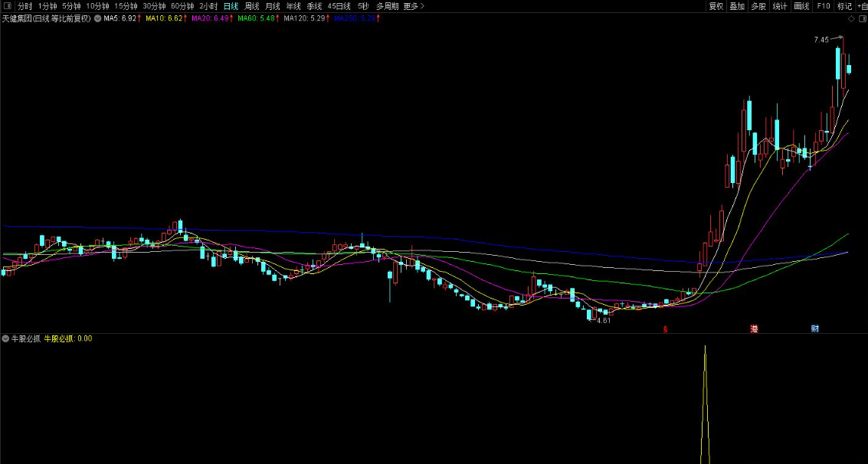Select the 1分钟 period
The height and width of the screenshot is (464, 868).
point(47,6)
